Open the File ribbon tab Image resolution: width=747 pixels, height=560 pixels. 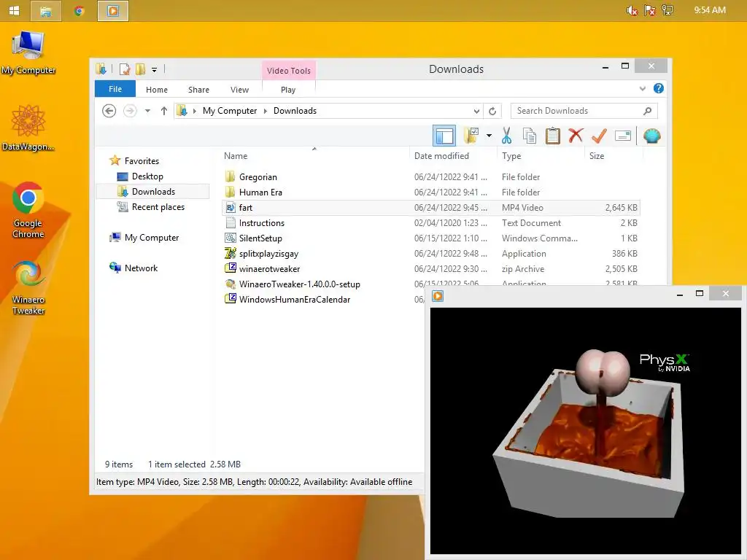coord(115,89)
